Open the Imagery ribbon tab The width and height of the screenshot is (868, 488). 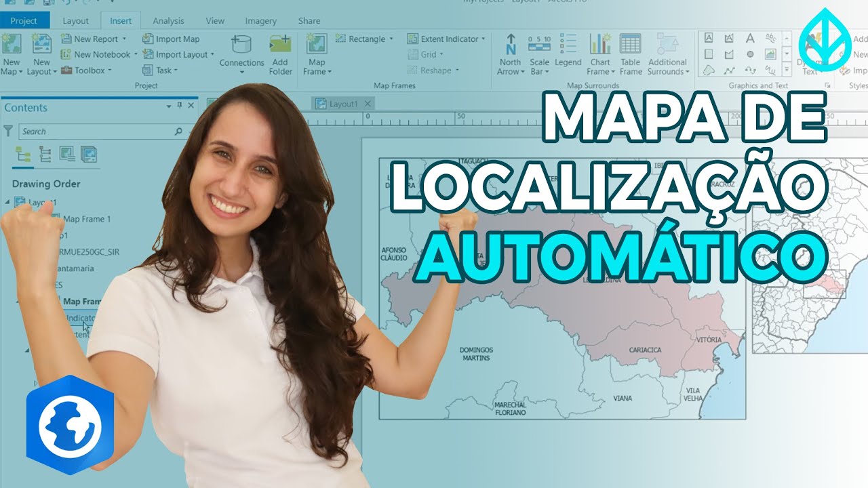coord(260,20)
